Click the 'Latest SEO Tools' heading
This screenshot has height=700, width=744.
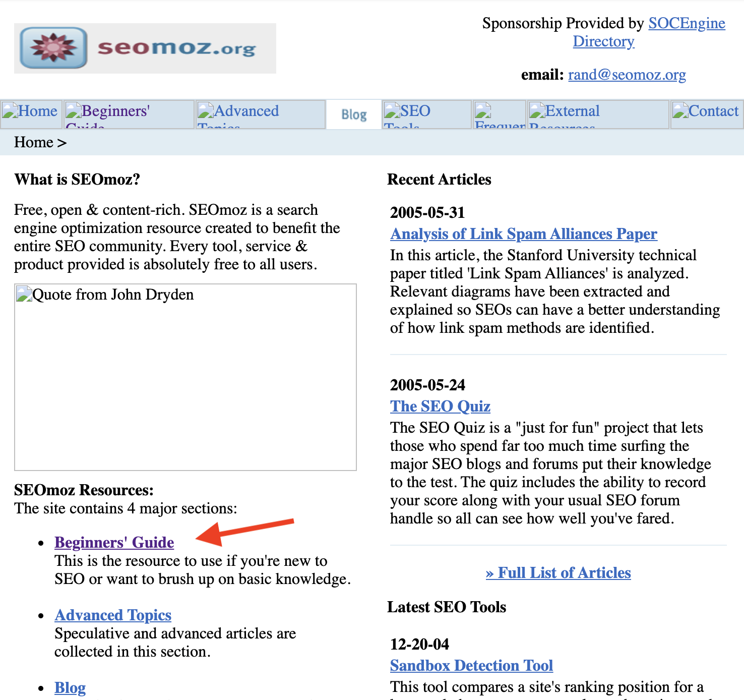[447, 607]
